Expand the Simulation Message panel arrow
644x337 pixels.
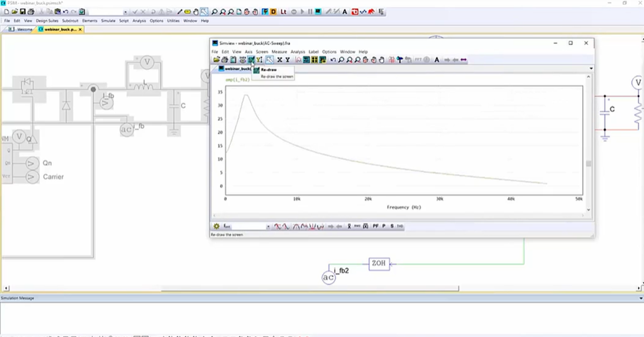(640, 298)
